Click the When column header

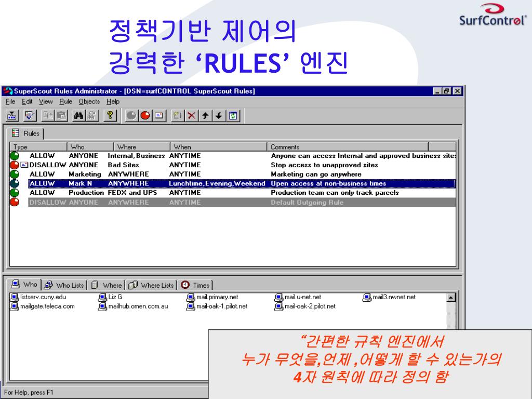[x=219, y=147]
